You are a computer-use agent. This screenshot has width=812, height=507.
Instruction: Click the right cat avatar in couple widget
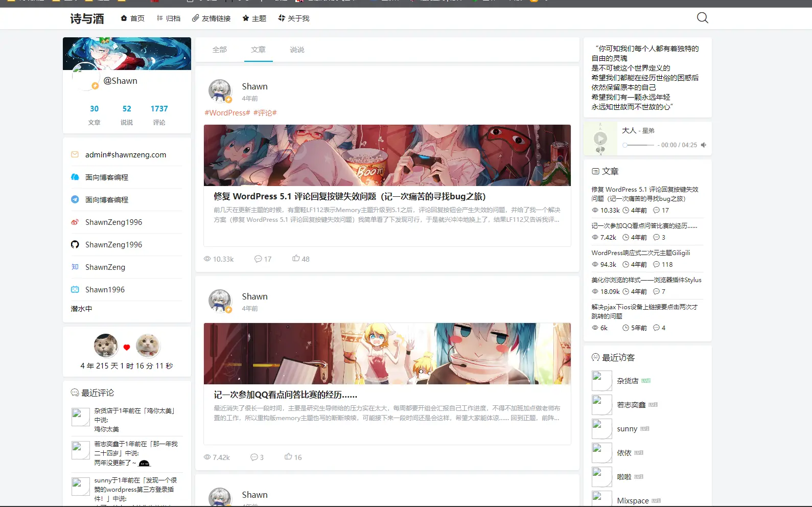point(148,346)
